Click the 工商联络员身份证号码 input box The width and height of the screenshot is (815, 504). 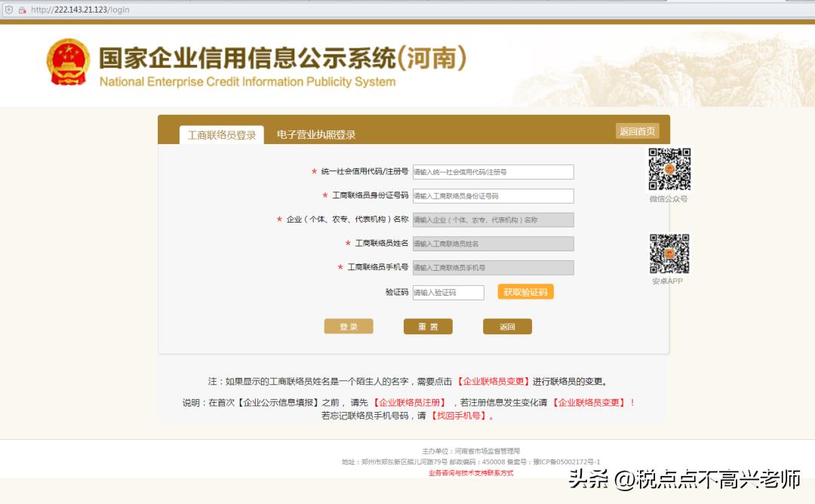[x=493, y=196]
